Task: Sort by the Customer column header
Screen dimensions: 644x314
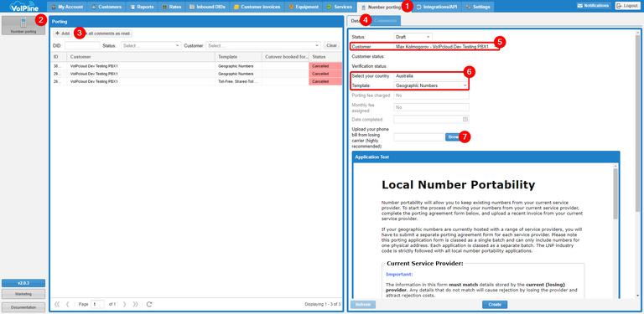Action: coord(141,57)
